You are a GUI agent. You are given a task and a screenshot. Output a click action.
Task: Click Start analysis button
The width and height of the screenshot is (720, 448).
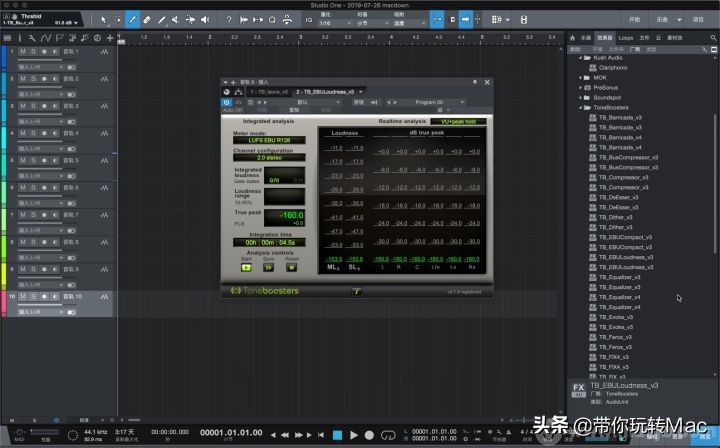pyautogui.click(x=246, y=268)
